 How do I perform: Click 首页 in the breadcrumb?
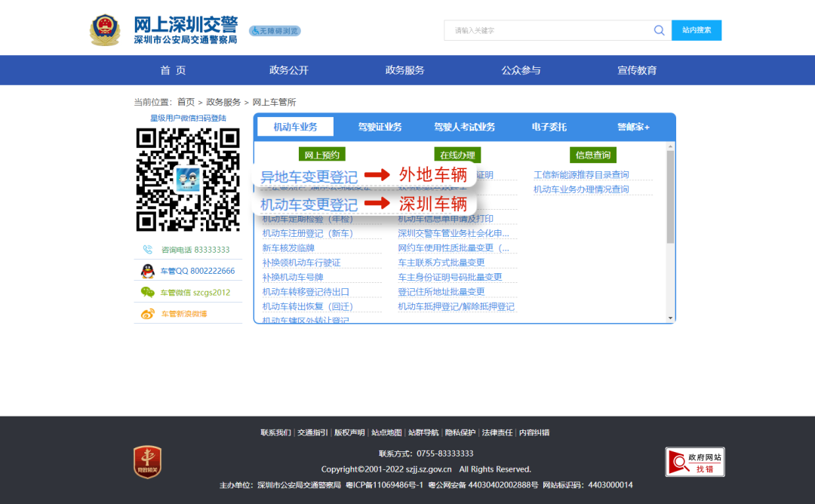[186, 102]
